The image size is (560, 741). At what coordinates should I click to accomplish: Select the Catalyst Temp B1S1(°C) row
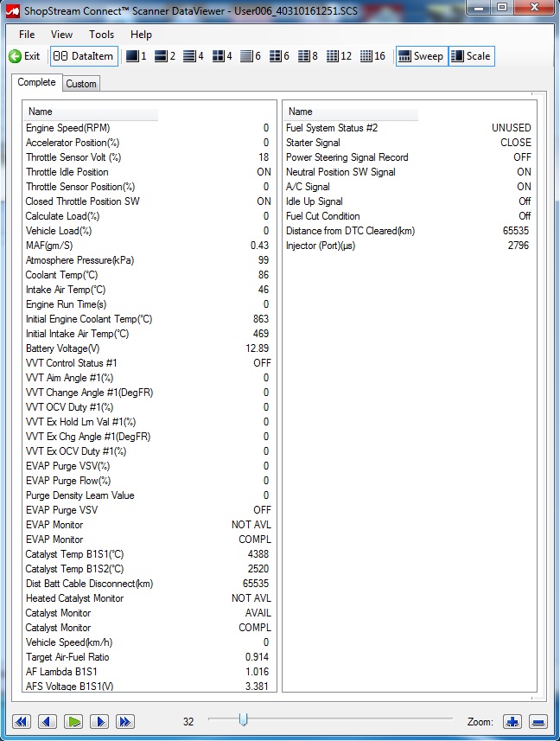click(149, 554)
